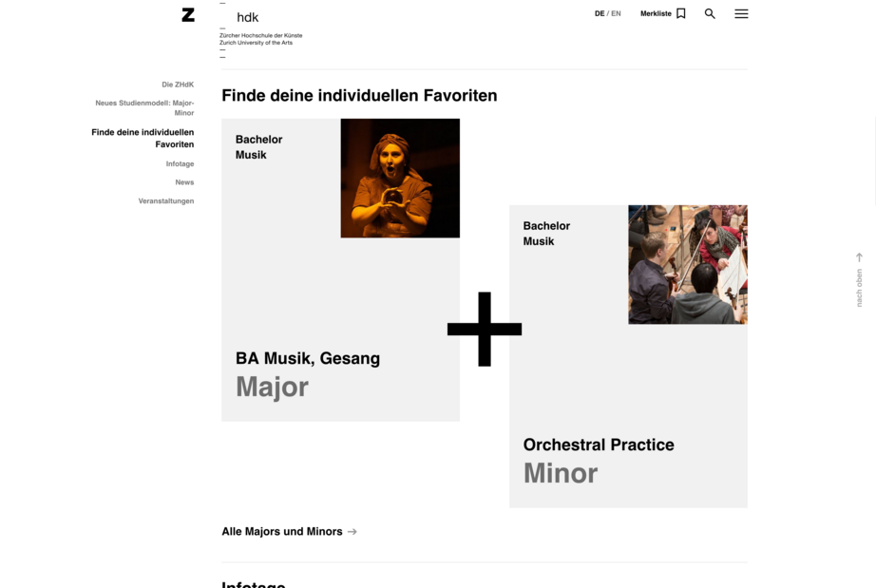Click the singer photo thumbnail
876x588 pixels.
click(400, 179)
